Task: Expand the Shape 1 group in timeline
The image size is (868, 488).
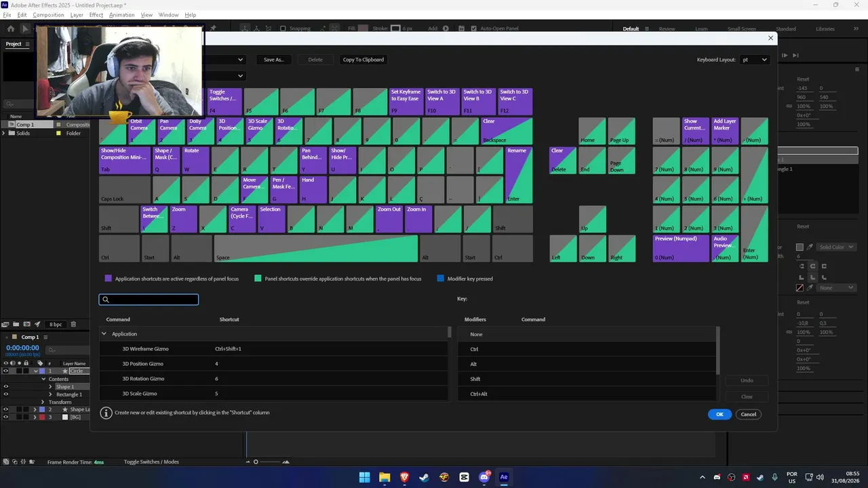Action: coord(50,387)
